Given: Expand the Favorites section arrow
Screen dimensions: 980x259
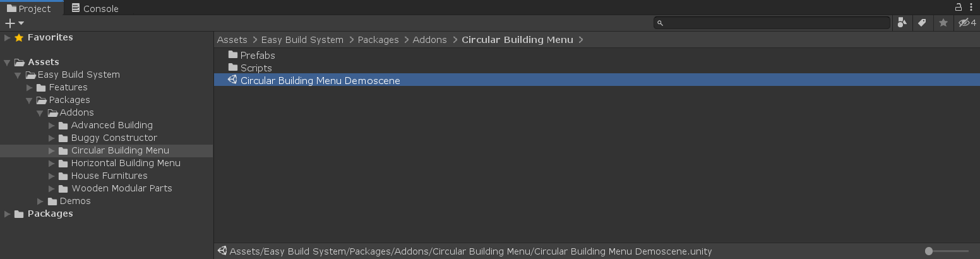Looking at the screenshot, I should (x=7, y=37).
